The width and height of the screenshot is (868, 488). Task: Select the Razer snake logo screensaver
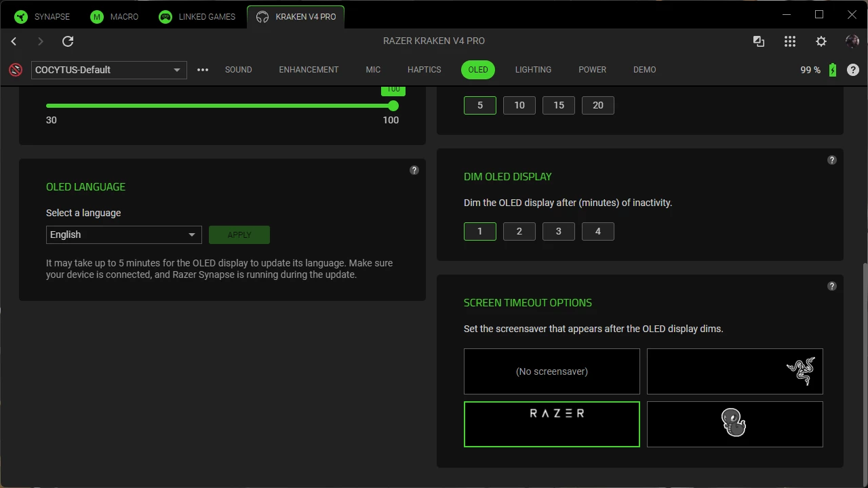735,371
